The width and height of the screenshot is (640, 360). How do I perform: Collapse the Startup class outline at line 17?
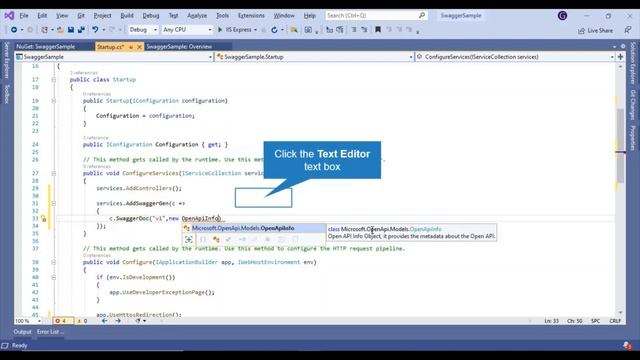53,80
